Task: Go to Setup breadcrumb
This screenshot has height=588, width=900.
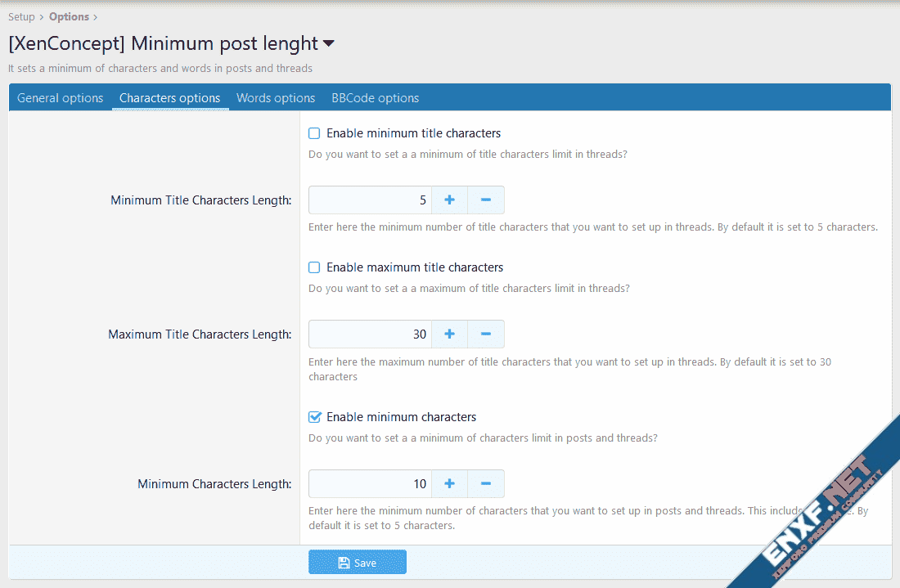Action: (21, 16)
